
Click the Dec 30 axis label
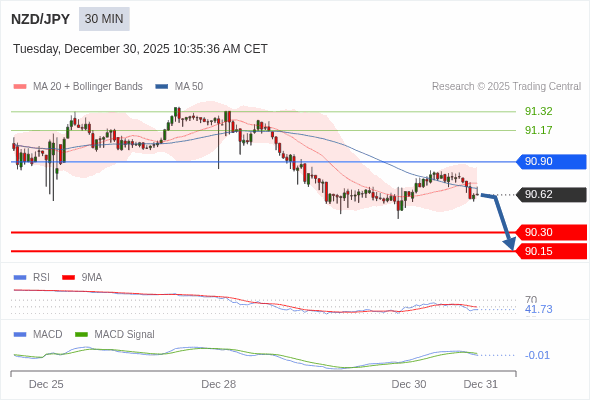(x=409, y=384)
